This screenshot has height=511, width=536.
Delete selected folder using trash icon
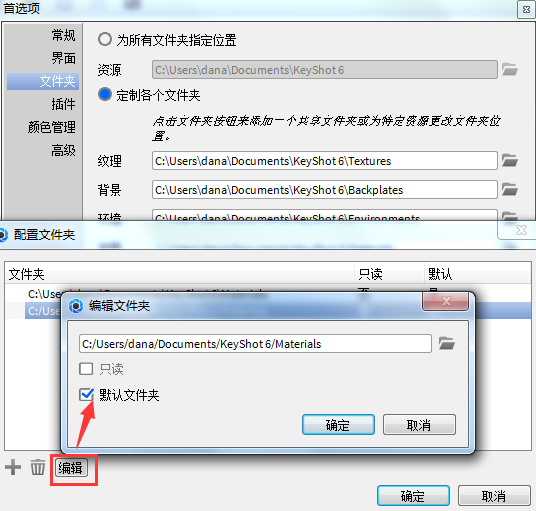(38, 467)
